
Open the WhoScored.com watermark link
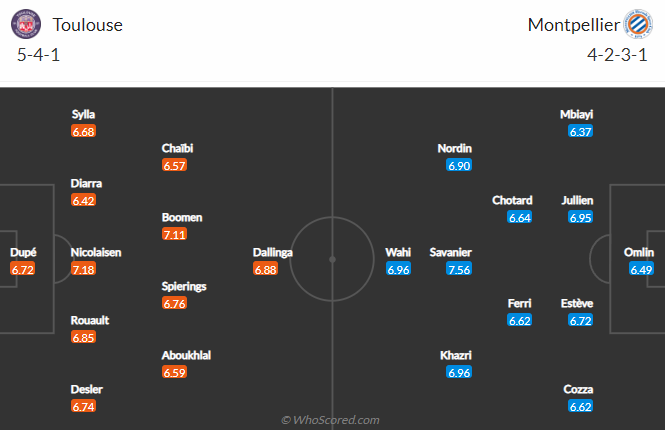[x=330, y=420]
